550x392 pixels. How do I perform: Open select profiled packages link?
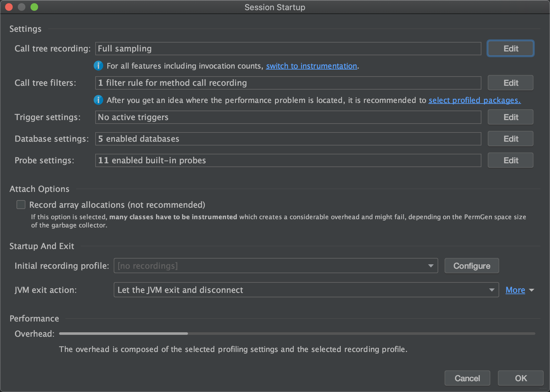click(x=474, y=100)
